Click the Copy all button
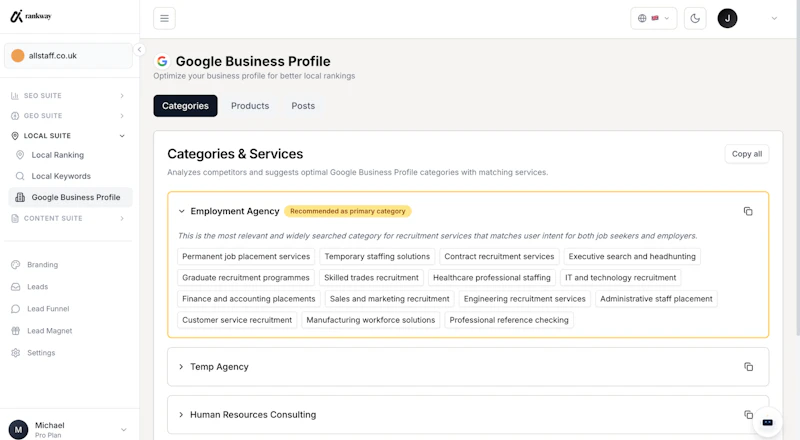The height and width of the screenshot is (440, 800). 746,154
